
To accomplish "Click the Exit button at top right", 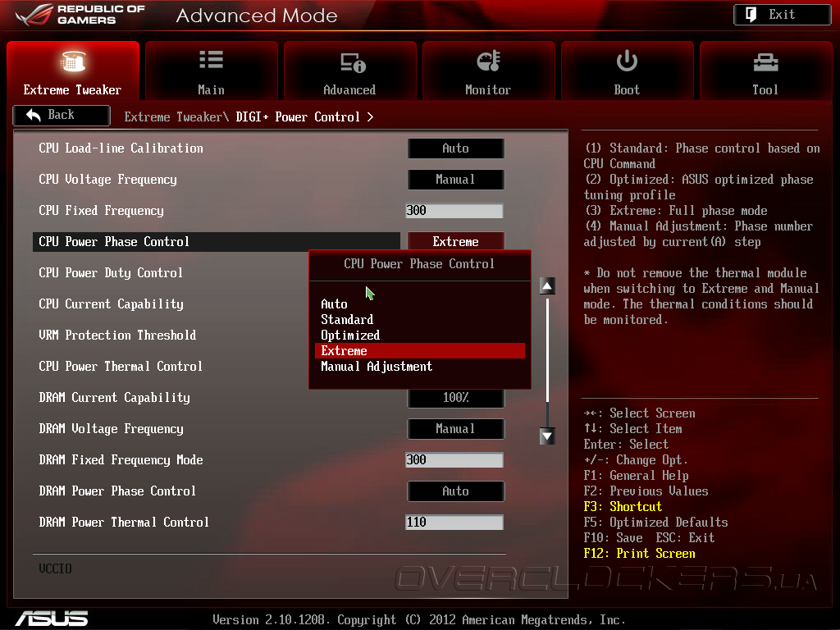I will point(782,15).
